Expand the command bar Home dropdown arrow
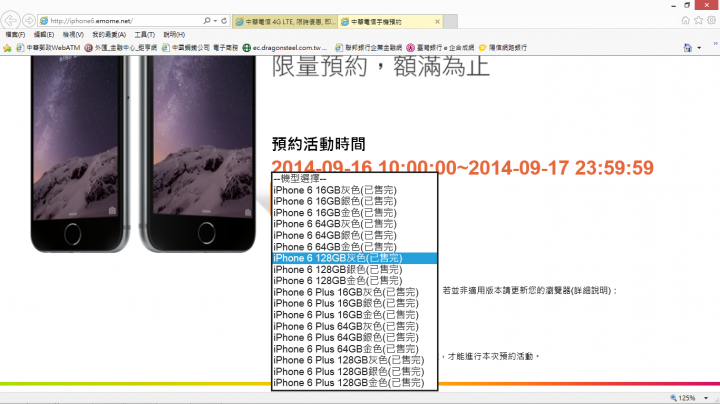Screen dimensions: 720x404 tap(699, 48)
